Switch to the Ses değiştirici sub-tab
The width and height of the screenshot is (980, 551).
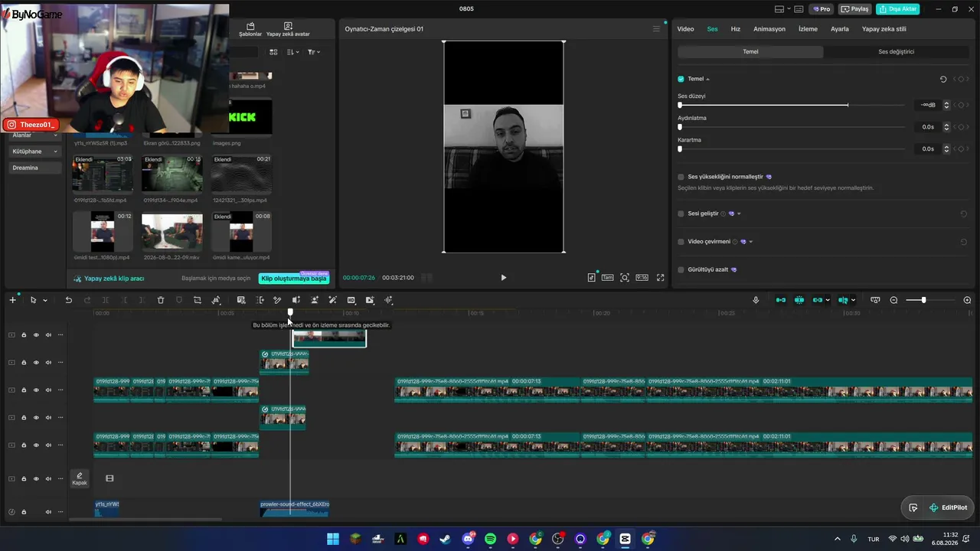tap(896, 52)
